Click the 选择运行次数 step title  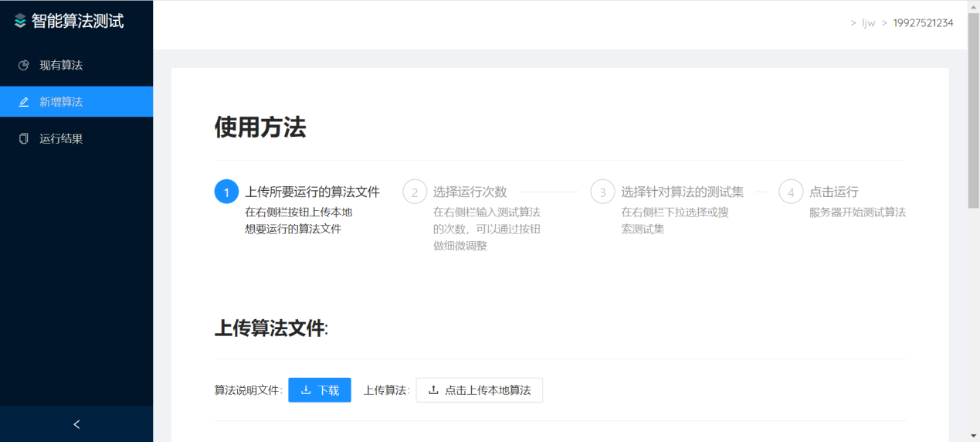(x=470, y=192)
